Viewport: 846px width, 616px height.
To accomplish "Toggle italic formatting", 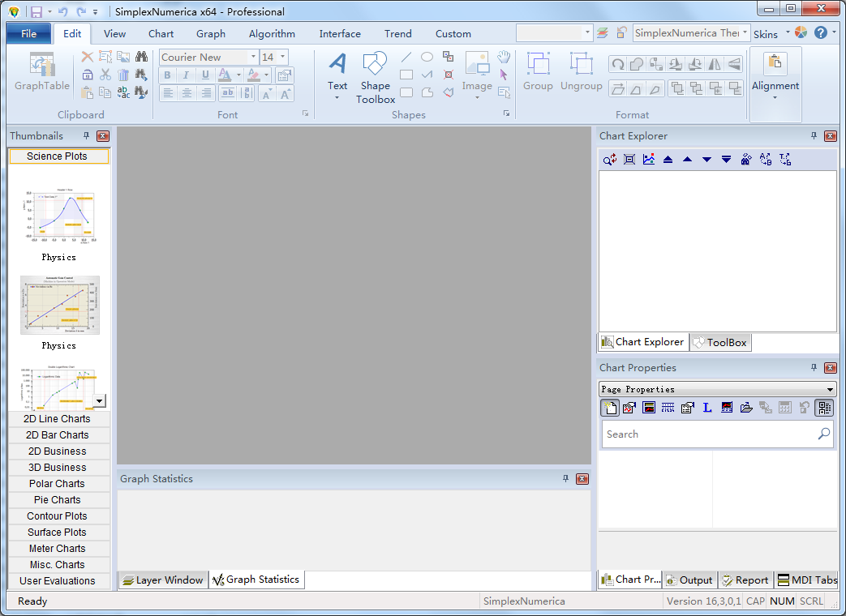I will click(187, 75).
